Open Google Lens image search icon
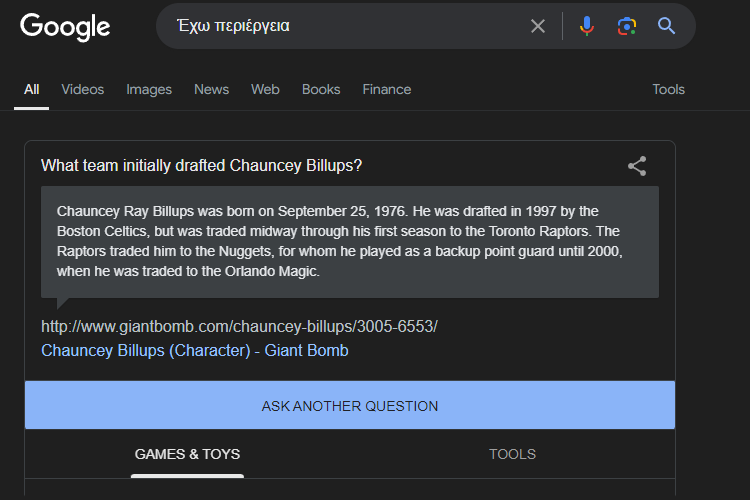Screen dimensions: 750x500 (x=627, y=26)
